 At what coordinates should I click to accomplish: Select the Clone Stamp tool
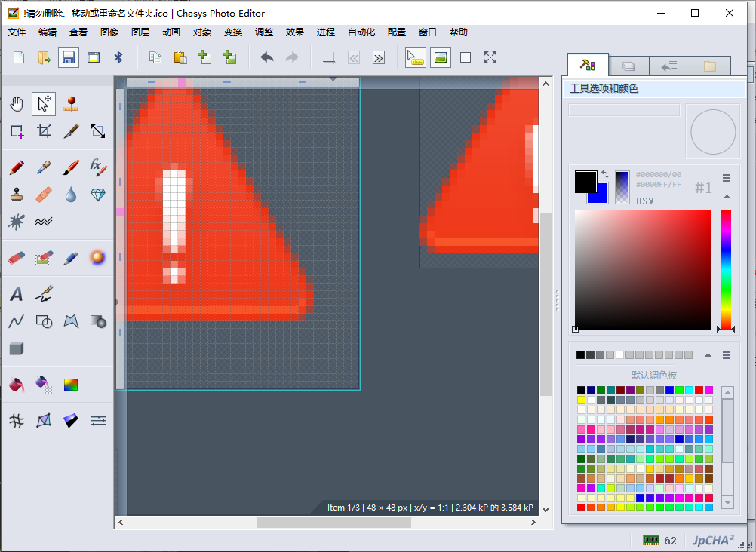(x=17, y=195)
